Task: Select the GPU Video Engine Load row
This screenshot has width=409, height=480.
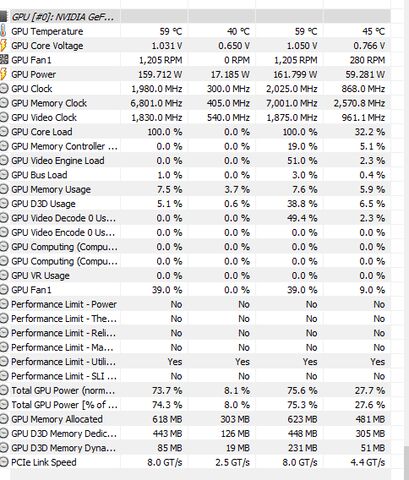Action: (195, 161)
